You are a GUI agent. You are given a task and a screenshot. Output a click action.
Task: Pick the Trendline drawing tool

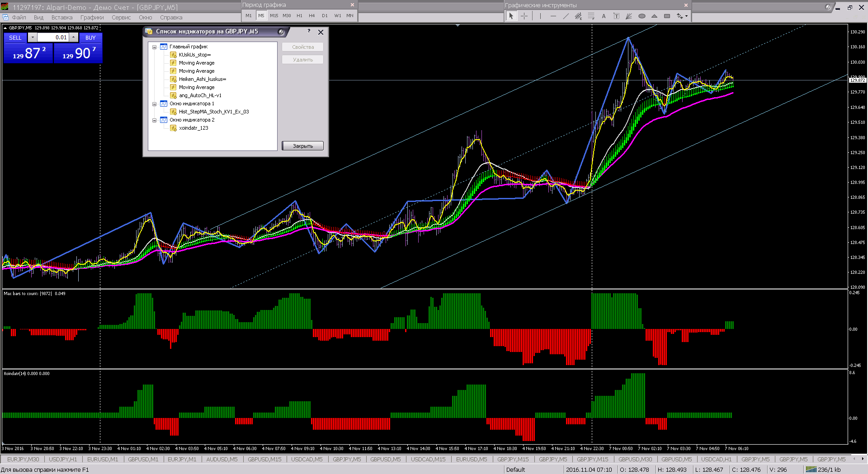(x=566, y=16)
